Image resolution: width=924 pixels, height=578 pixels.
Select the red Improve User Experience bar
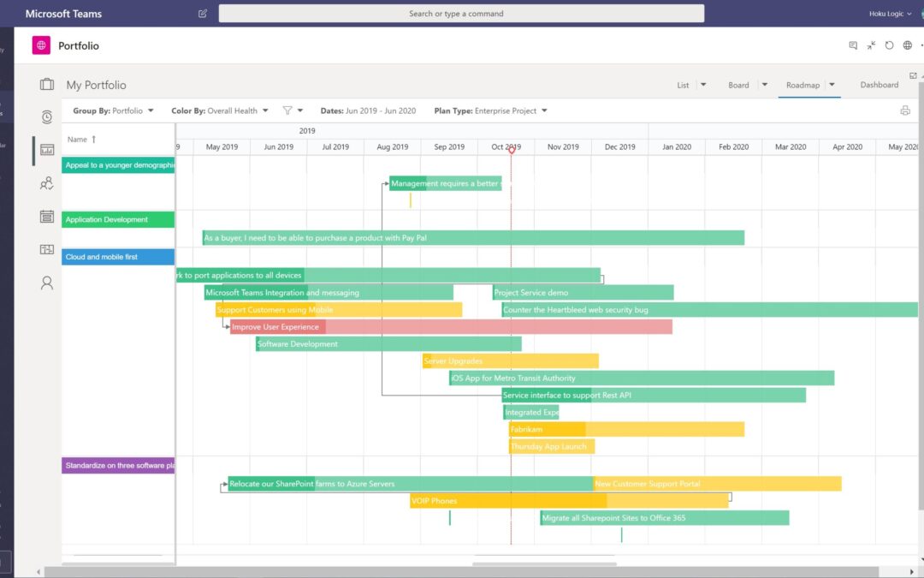[x=451, y=326]
